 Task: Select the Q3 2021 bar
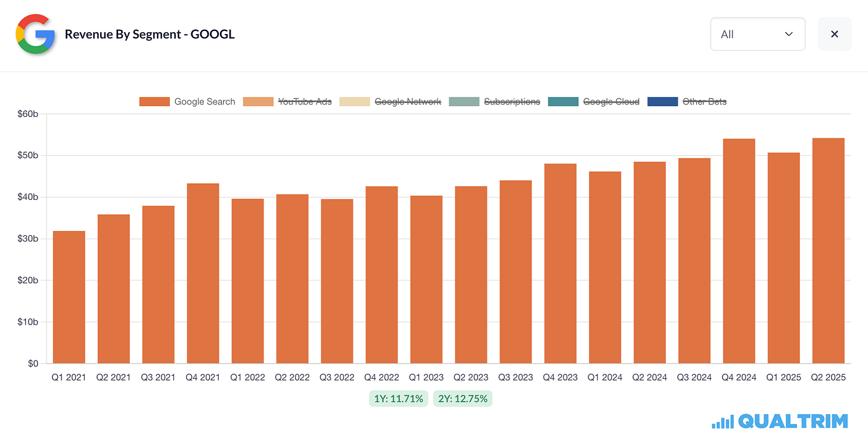(x=159, y=285)
